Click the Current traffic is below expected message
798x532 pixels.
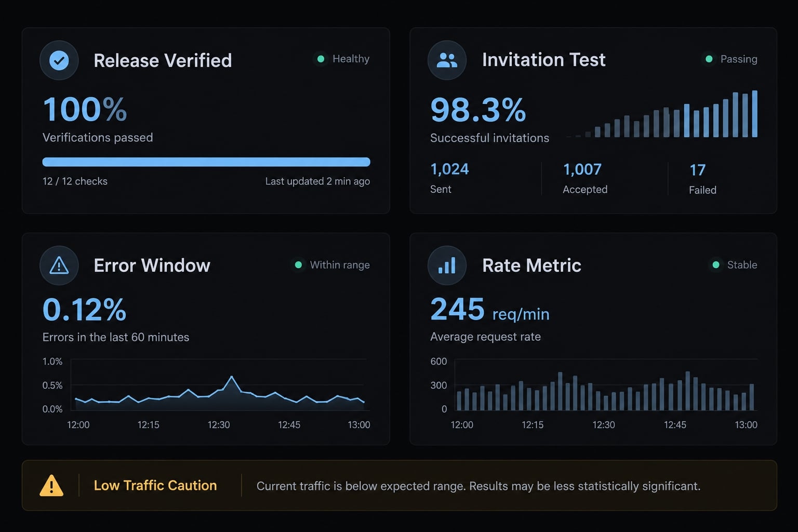(x=478, y=486)
